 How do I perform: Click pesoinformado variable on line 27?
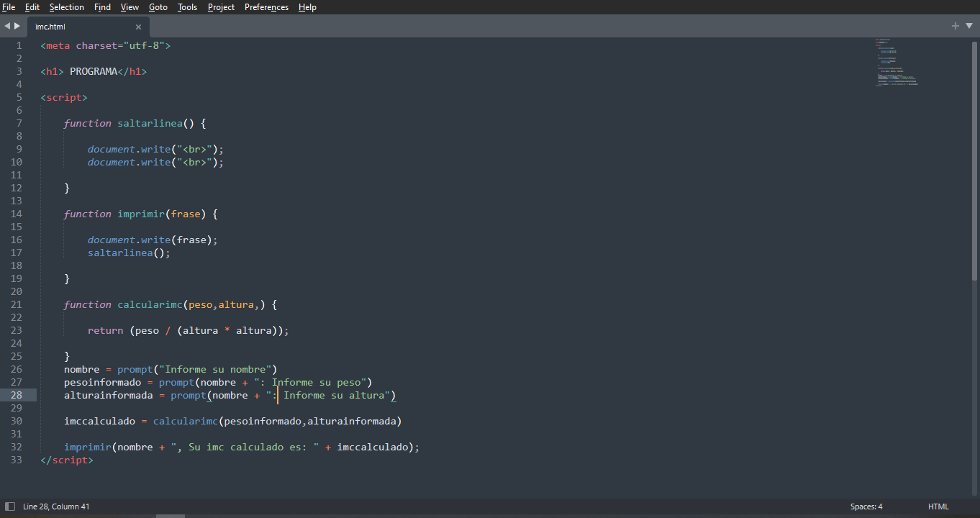coord(103,382)
